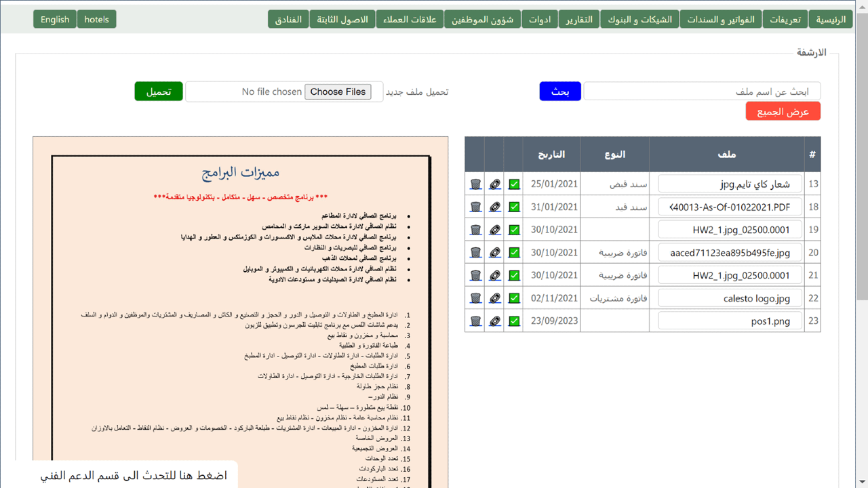Click the paperclip icon for aaced71123ea895b495fe.jpg
The width and height of the screenshot is (868, 488).
[495, 253]
